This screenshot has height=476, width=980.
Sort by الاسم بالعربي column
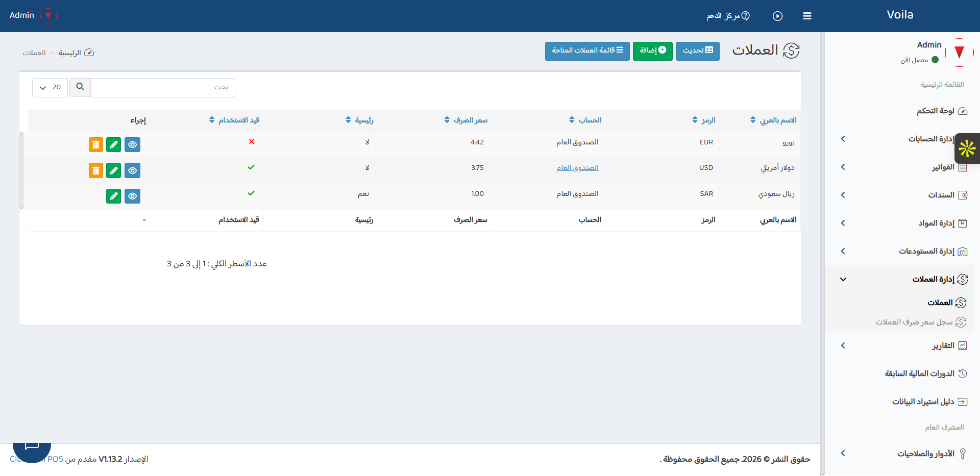click(773, 120)
